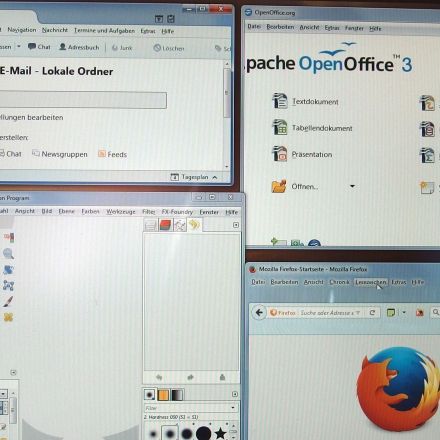The width and height of the screenshot is (440, 440).
Task: Open GIMP Filter menu
Action: click(x=149, y=212)
